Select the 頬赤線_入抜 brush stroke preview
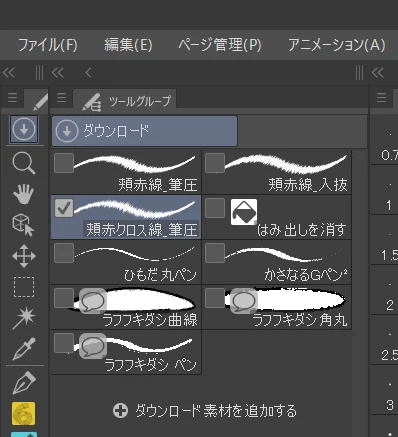 (x=286, y=164)
